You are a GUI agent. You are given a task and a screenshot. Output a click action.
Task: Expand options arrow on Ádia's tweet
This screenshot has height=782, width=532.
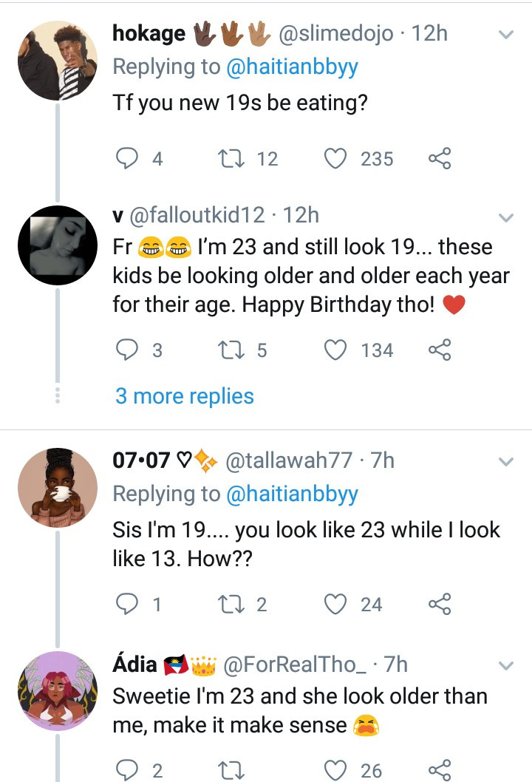[x=506, y=666]
